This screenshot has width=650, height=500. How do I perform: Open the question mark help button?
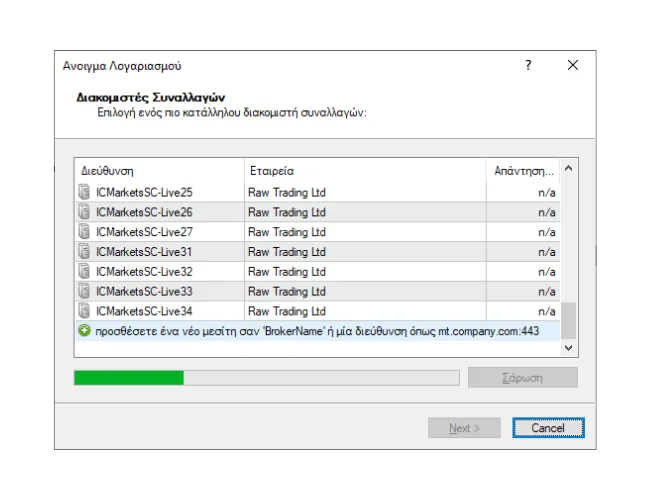(528, 65)
